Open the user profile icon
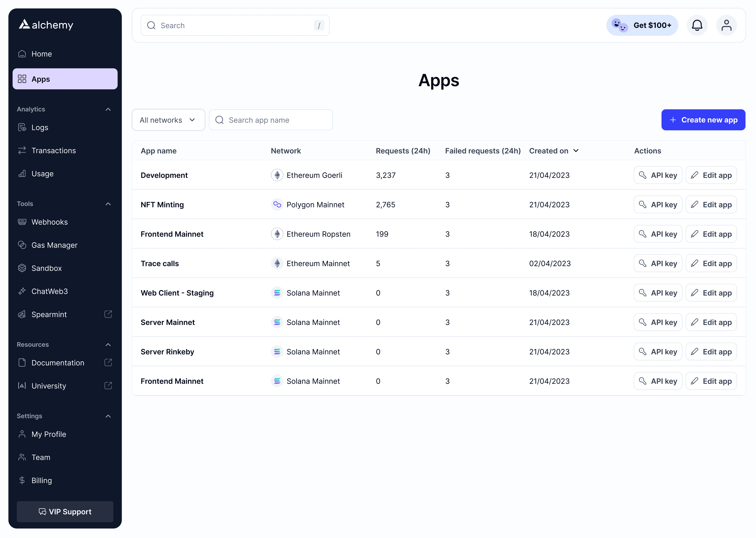The height and width of the screenshot is (538, 756). pyautogui.click(x=726, y=25)
